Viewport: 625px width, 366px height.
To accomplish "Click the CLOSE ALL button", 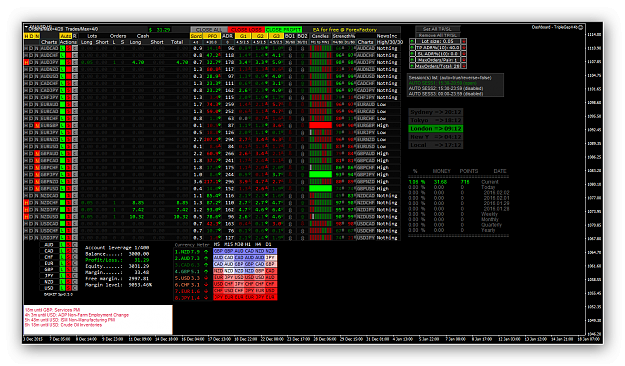I will click(209, 30).
